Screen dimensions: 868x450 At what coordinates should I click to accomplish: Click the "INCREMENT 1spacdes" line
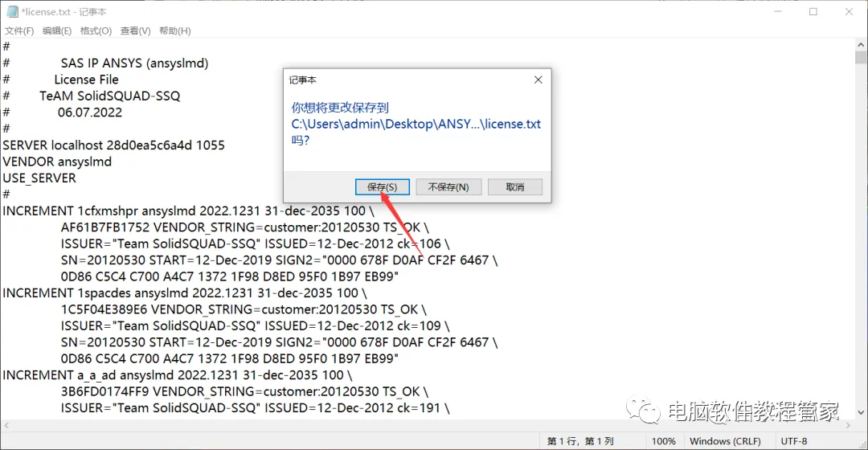click(x=184, y=292)
